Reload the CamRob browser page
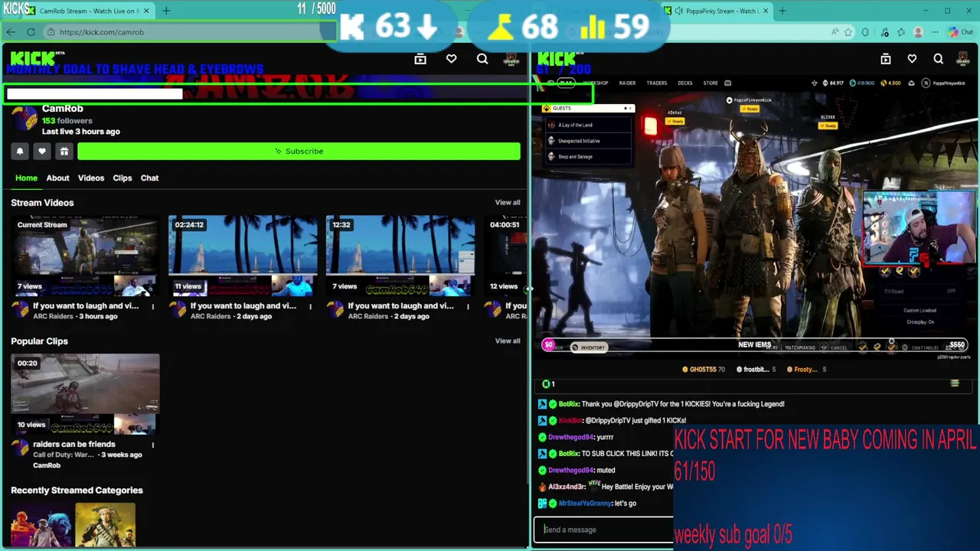This screenshot has width=980, height=551. pyautogui.click(x=31, y=32)
